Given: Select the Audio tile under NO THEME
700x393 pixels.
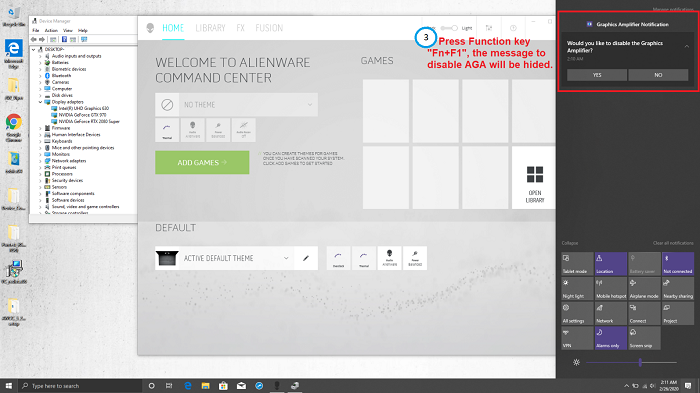Looking at the screenshot, I should pyautogui.click(x=192, y=130).
